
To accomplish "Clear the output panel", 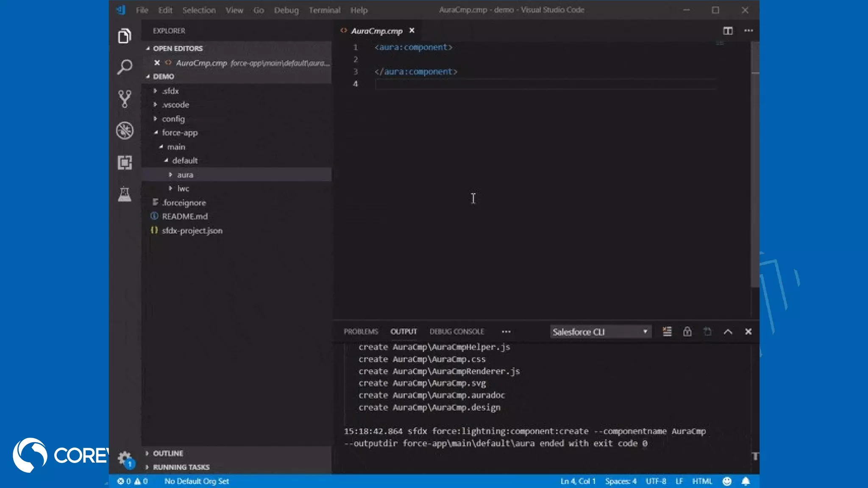I will 667,332.
